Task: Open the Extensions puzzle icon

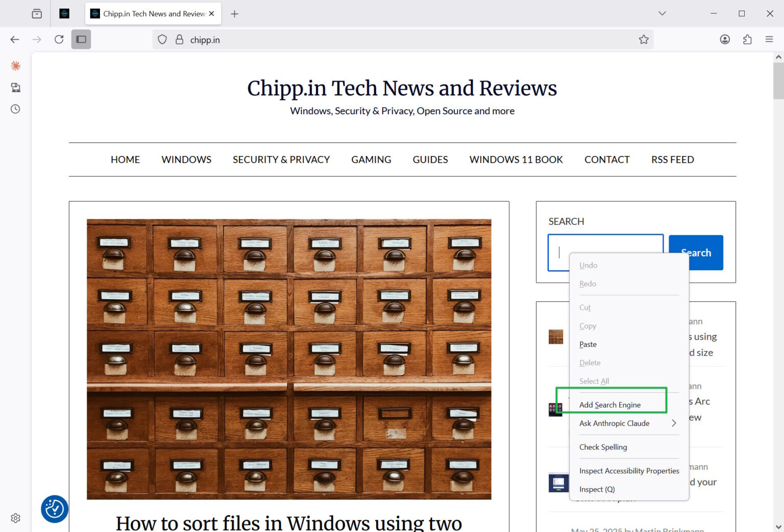Action: pyautogui.click(x=747, y=39)
